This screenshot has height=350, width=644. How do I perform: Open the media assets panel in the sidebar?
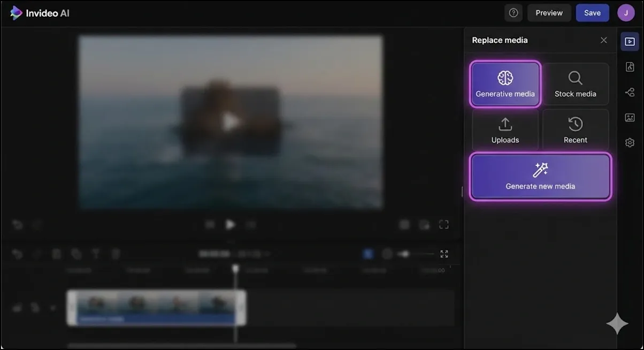[630, 117]
